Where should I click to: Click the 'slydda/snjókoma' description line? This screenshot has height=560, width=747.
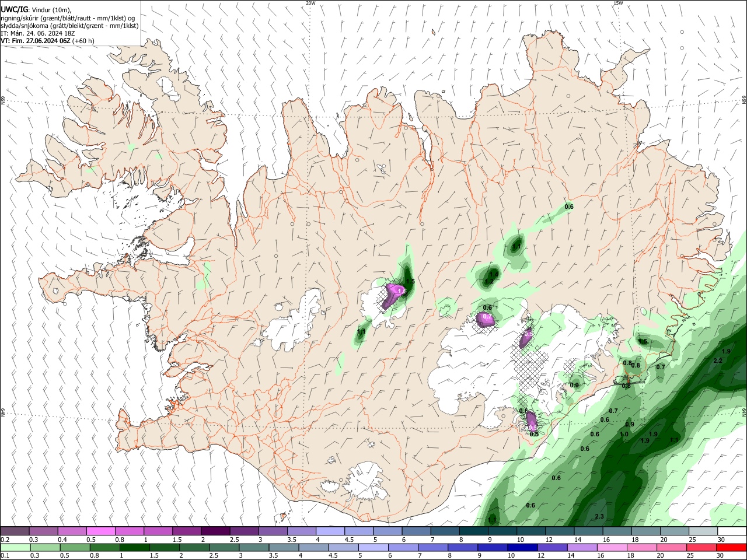tap(69, 26)
